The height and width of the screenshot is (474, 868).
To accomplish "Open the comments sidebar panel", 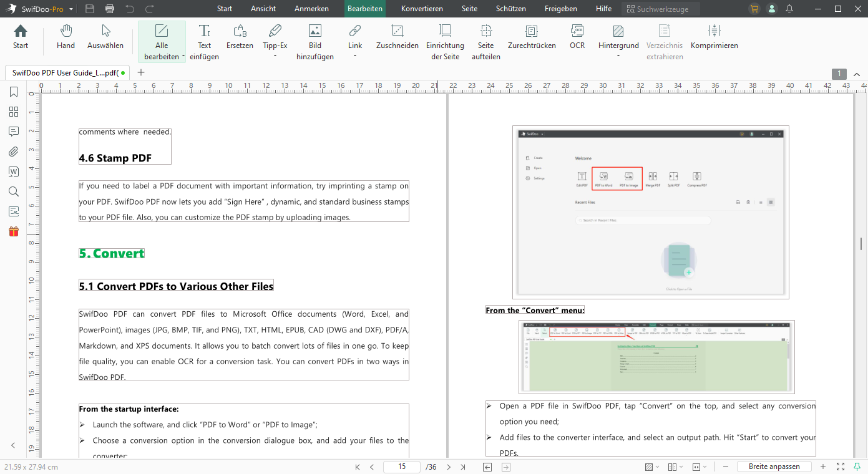I will [14, 132].
